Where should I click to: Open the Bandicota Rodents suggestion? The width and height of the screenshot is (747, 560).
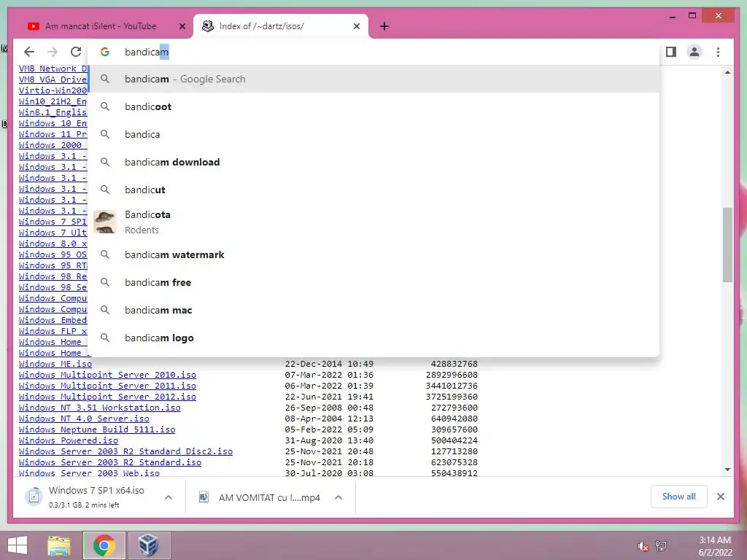[x=374, y=222]
